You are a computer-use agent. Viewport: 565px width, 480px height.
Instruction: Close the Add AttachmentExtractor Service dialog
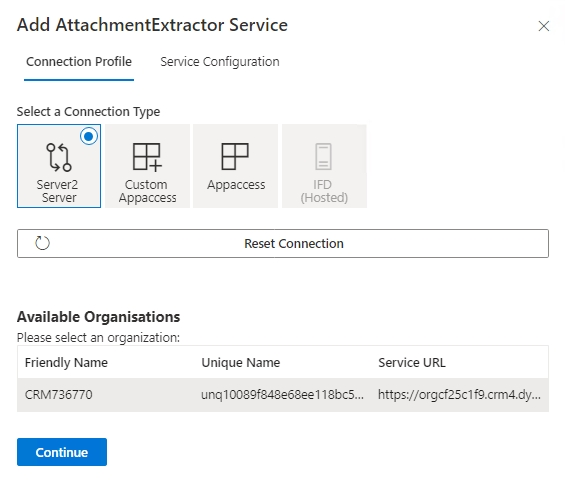click(543, 26)
